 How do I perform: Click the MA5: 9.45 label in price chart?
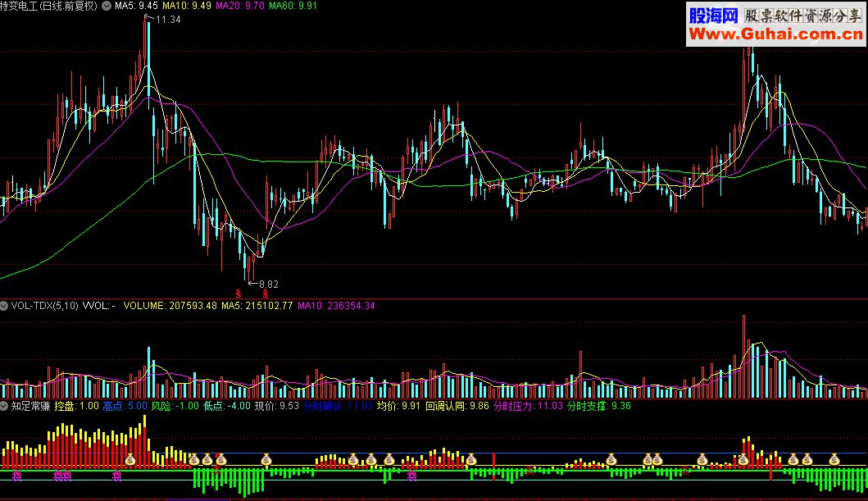(136, 6)
